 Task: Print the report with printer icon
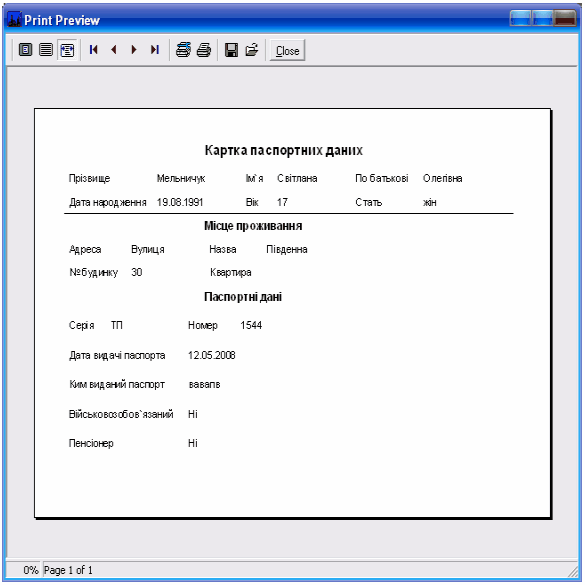tap(204, 50)
